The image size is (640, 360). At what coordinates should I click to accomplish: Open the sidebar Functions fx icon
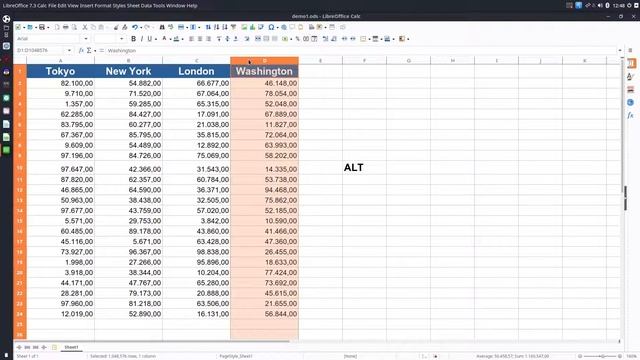(631, 116)
